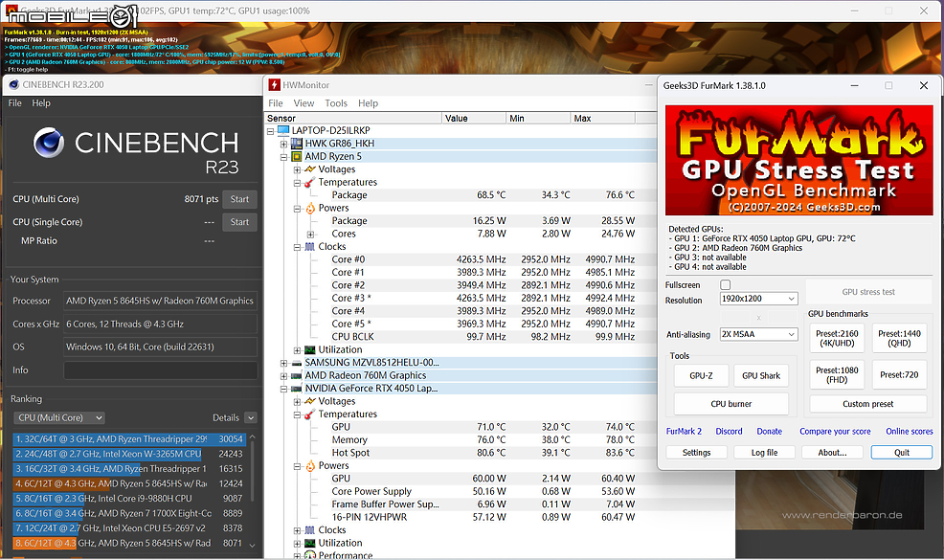This screenshot has height=560, width=944.
Task: Open the Cinebench Help menu
Action: (41, 103)
